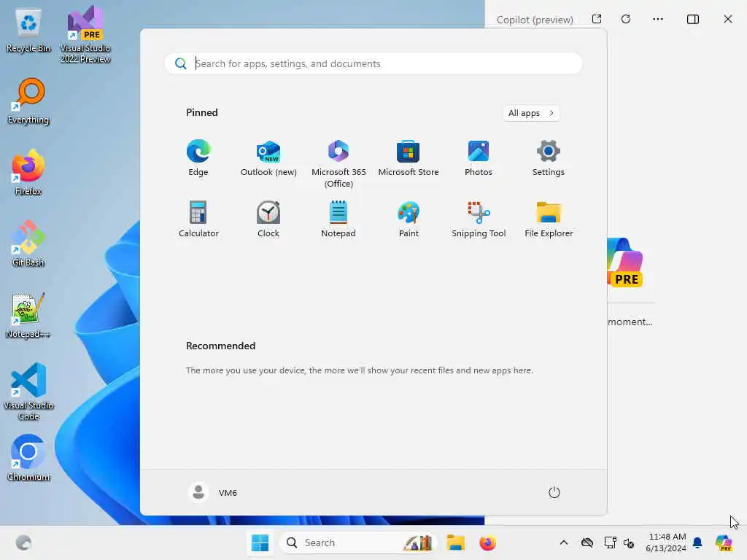Select Visual Studio 2022 Preview desktop shortcut
747x560 pixels.
(x=85, y=35)
